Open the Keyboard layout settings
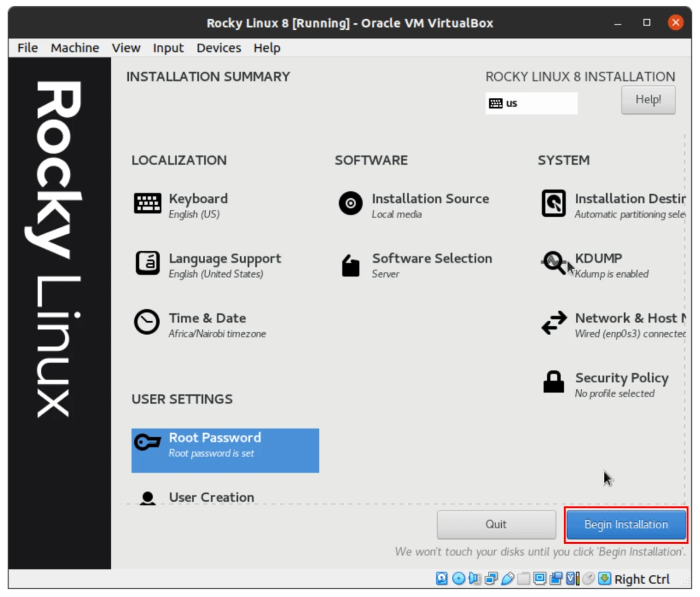 click(x=198, y=205)
